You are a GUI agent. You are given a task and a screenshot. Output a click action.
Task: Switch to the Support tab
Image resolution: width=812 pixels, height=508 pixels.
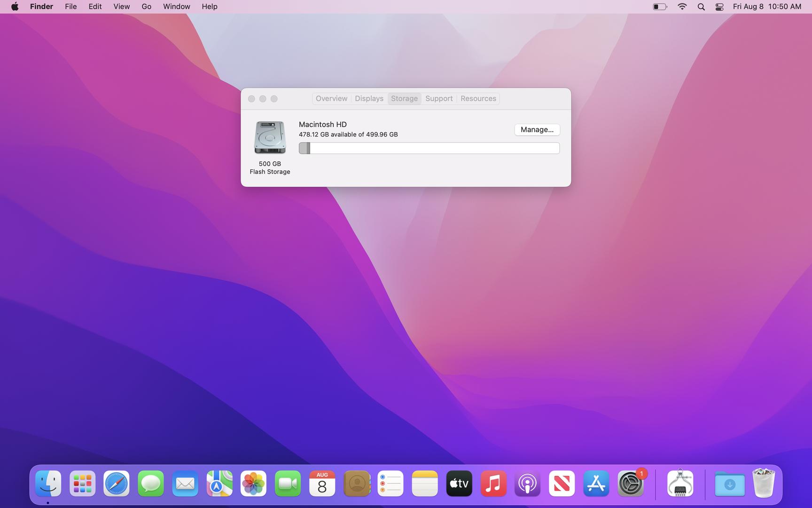pyautogui.click(x=439, y=98)
